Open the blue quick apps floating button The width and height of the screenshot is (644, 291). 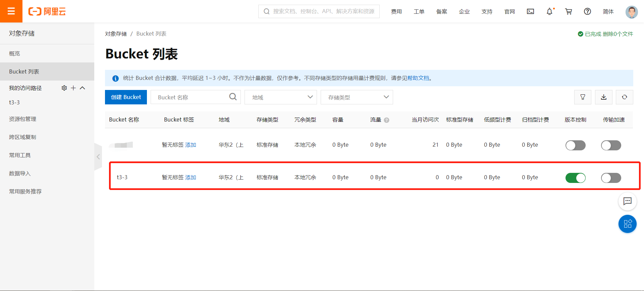(x=628, y=224)
